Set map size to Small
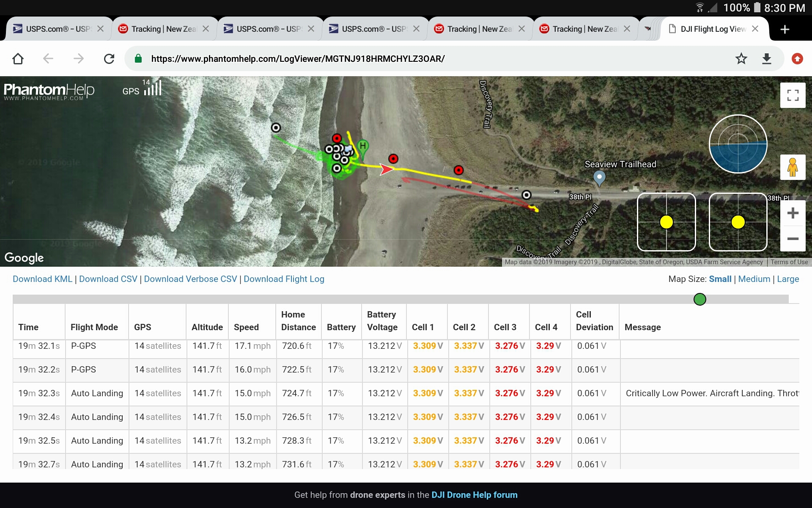The width and height of the screenshot is (812, 508). coord(720,279)
